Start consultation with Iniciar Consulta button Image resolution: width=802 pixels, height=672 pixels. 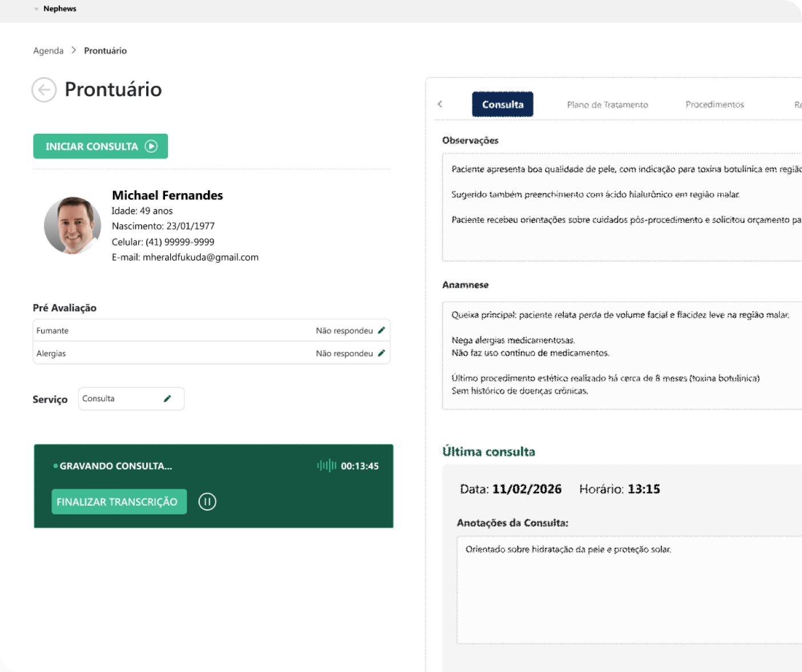pyautogui.click(x=101, y=146)
